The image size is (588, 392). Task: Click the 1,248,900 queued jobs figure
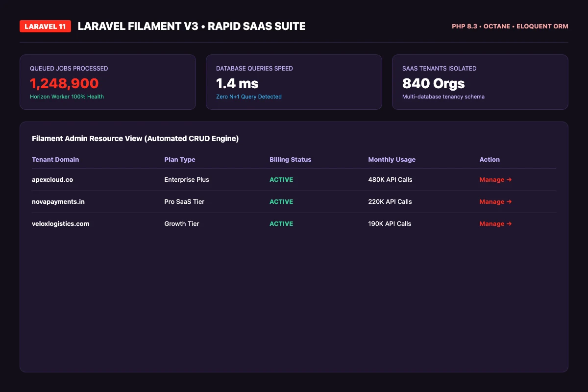64,83
